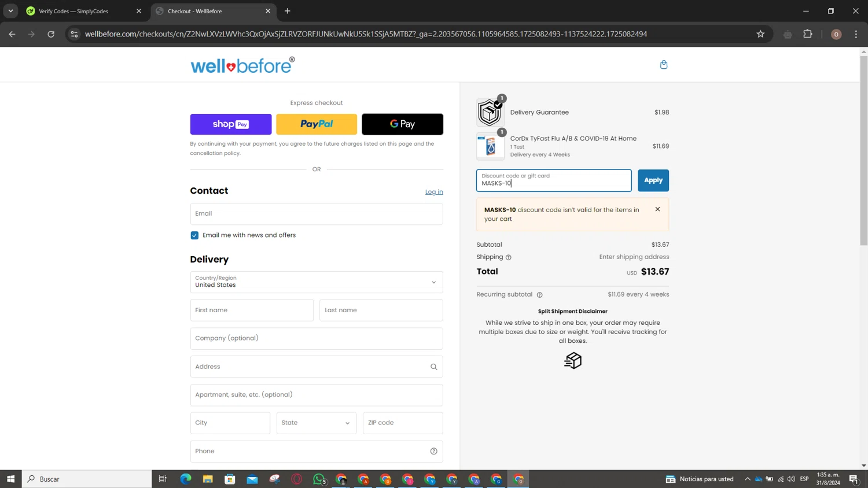
Task: Click the Company (optional) field
Action: pos(317,338)
